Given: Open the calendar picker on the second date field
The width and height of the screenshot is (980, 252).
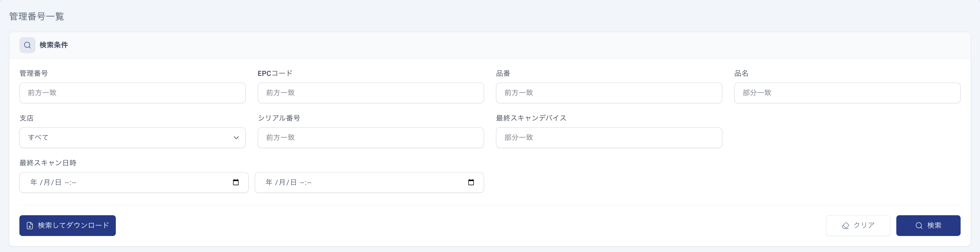Looking at the screenshot, I should [471, 182].
